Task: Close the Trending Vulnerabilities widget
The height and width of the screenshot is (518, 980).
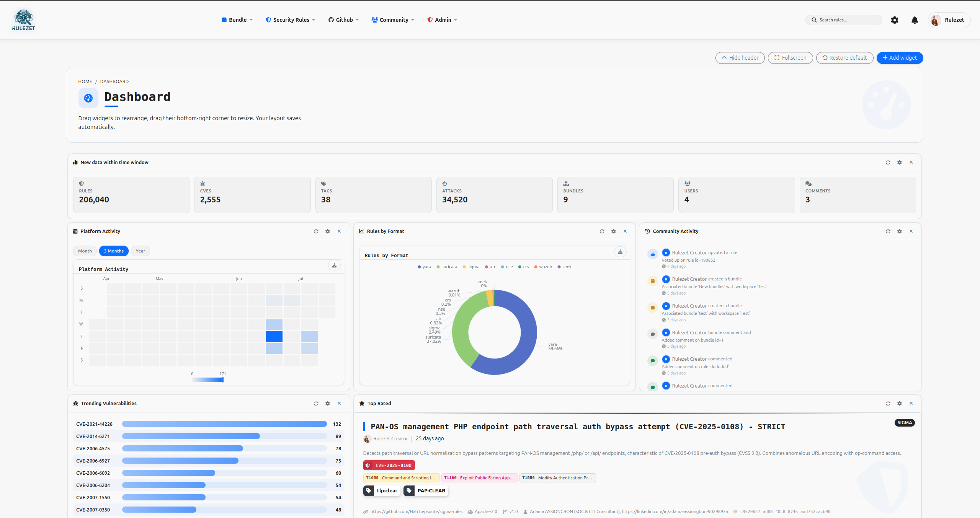Action: coord(339,404)
